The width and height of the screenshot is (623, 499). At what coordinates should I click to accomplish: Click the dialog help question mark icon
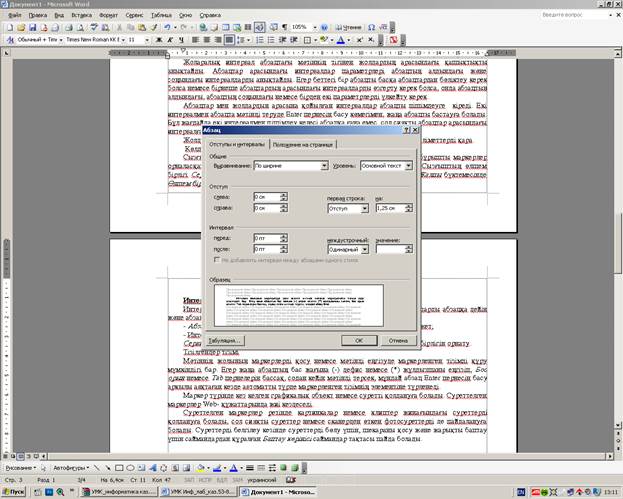coord(406,130)
